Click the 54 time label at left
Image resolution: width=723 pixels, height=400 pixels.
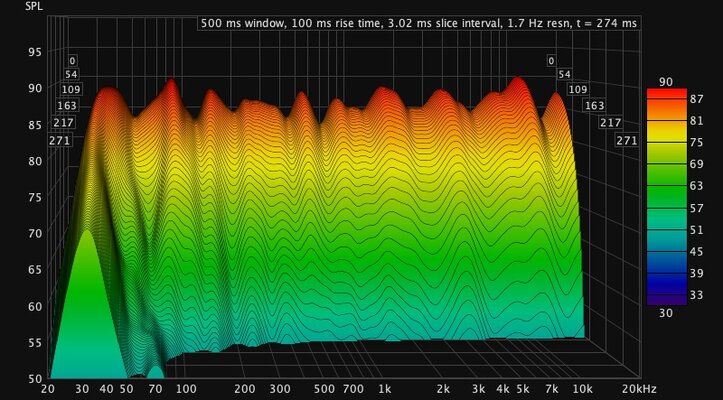[71, 74]
